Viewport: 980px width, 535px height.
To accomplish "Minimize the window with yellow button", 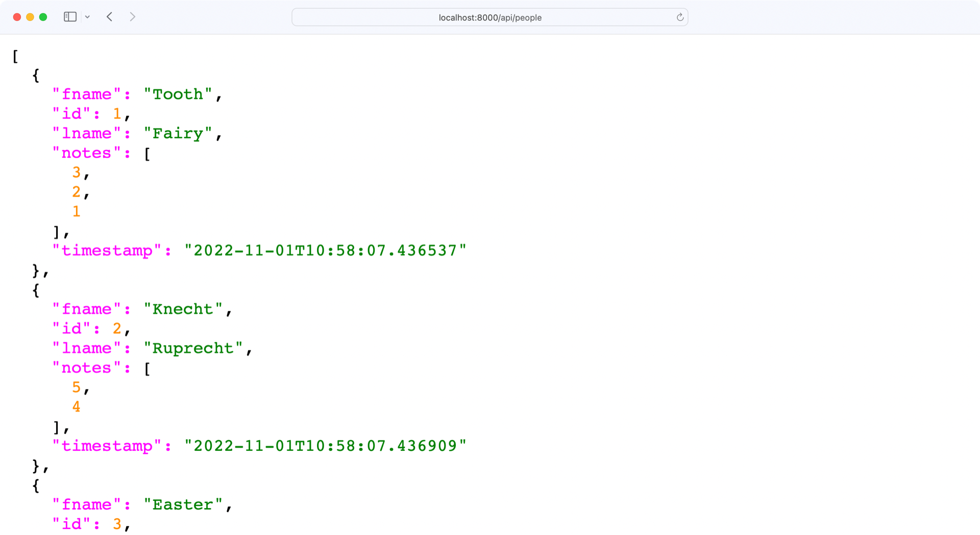I will [x=30, y=16].
